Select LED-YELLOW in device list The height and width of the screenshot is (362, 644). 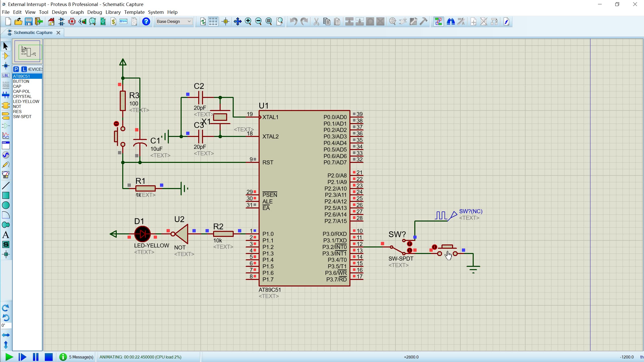coord(27,101)
